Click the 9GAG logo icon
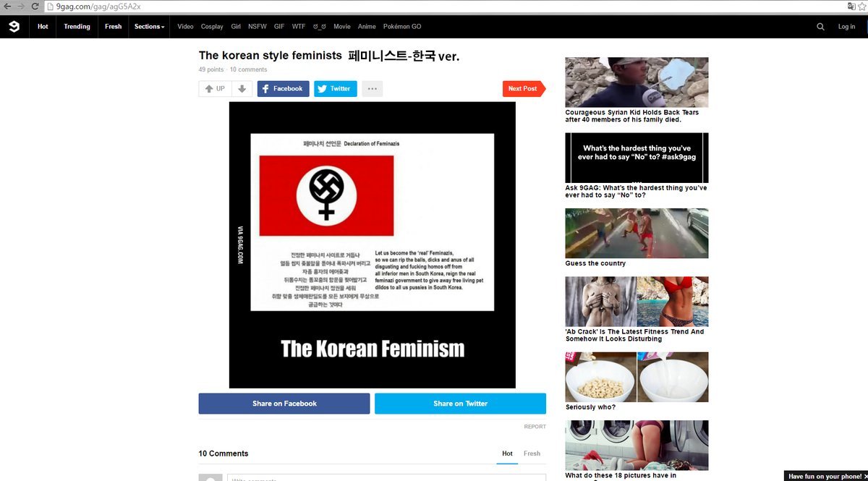The width and height of the screenshot is (868, 481). (14, 27)
